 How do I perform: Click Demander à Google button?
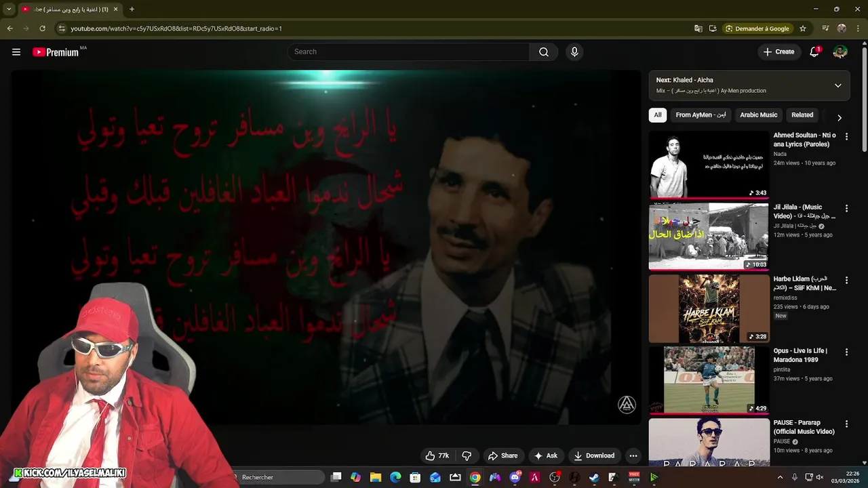[x=757, y=28]
